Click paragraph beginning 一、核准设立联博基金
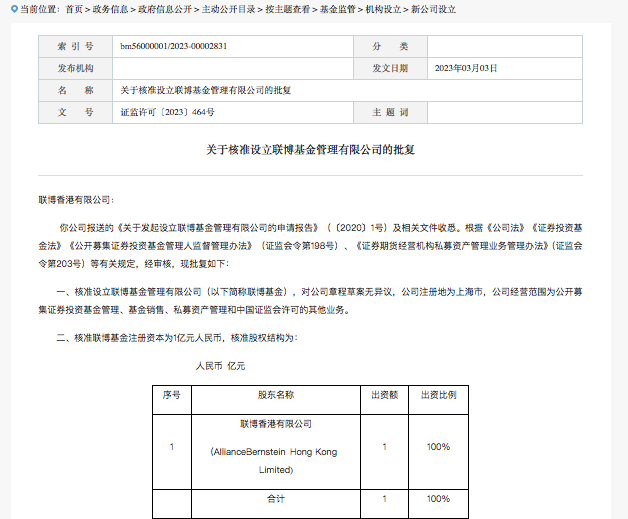Image resolution: width=628 pixels, height=519 pixels. (x=310, y=301)
